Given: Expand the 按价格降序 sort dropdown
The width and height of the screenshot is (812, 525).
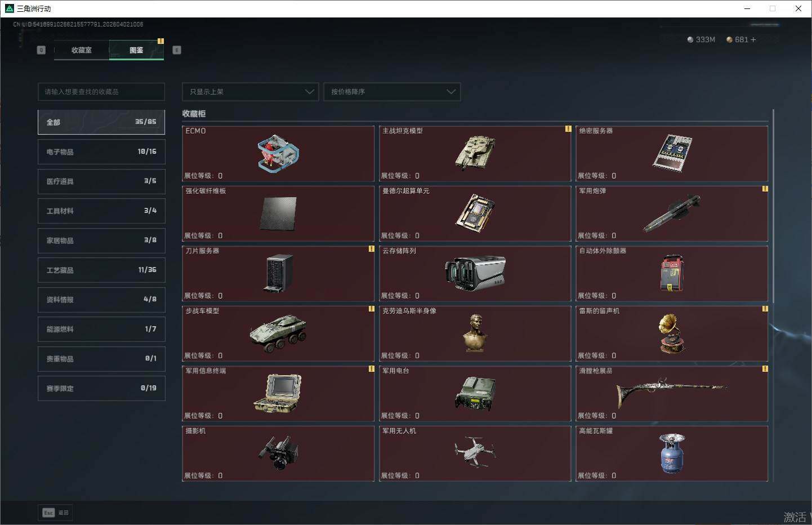Looking at the screenshot, I should [392, 92].
